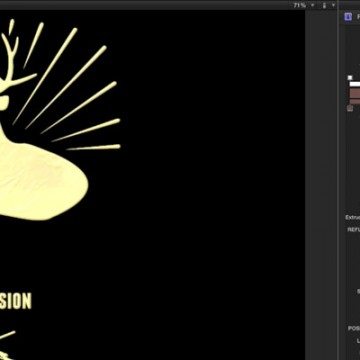Click the empty gray area beside the canvas
Viewport: 360px width, 360px height.
[321, 180]
